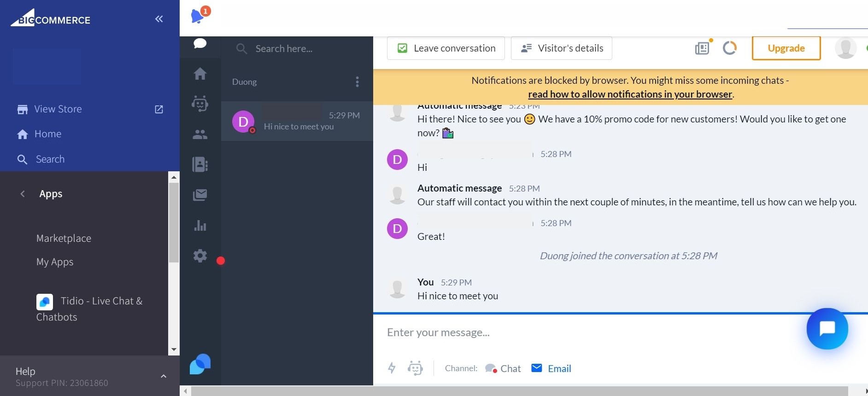Open the analytics bar chart icon
The image size is (868, 396).
pyautogui.click(x=200, y=226)
